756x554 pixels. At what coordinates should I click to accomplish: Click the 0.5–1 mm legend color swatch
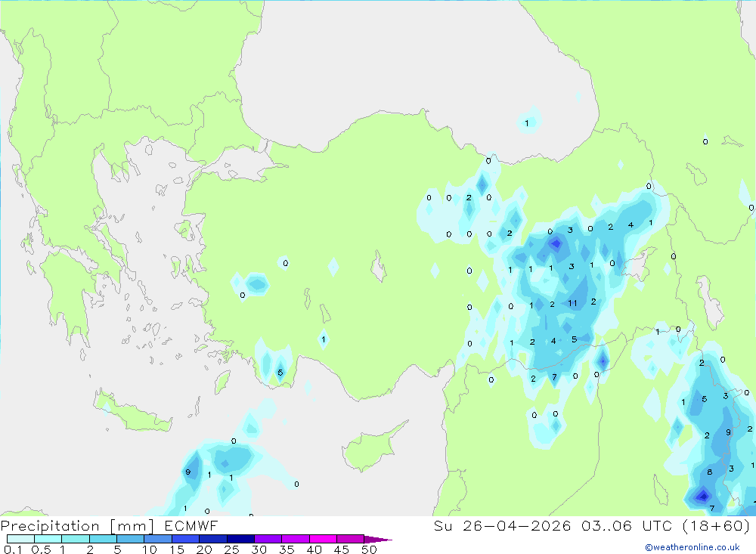tap(48, 539)
